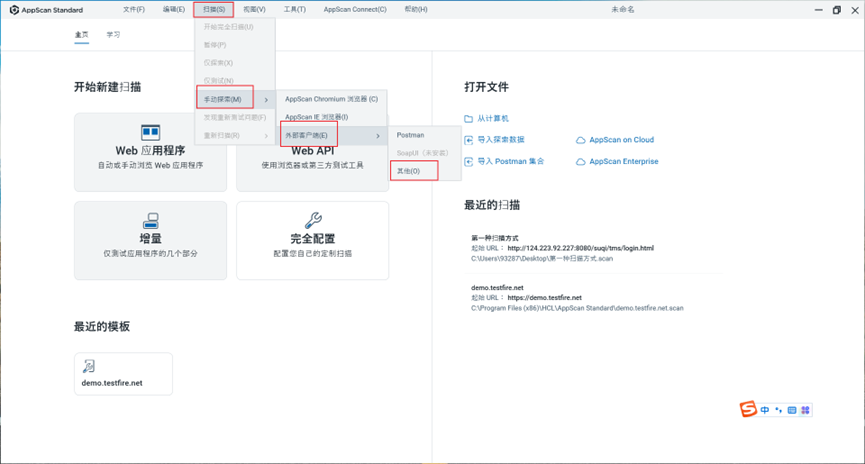Viewport: 865px width, 464px height.
Task: Open the AppScan on Cloud link
Action: (x=621, y=140)
